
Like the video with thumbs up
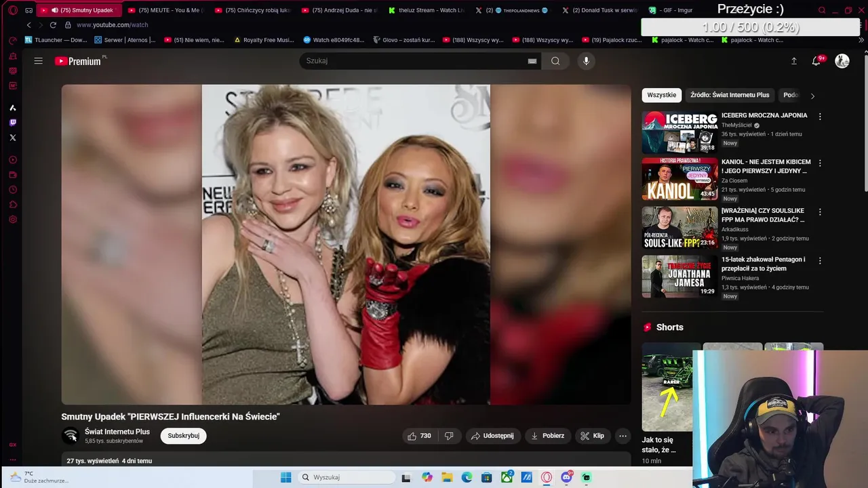pyautogui.click(x=418, y=436)
